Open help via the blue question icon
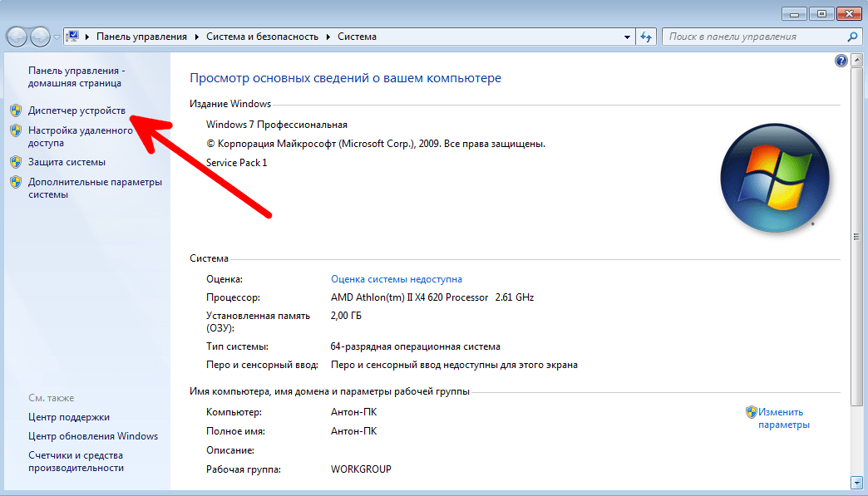 pos(841,61)
